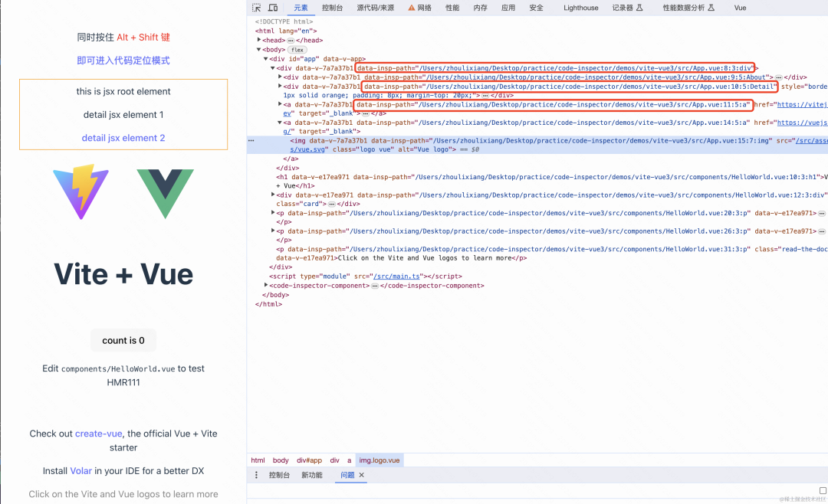Image resolution: width=828 pixels, height=504 pixels.
Task: Open the drawer three-dot menu
Action: coord(257,476)
